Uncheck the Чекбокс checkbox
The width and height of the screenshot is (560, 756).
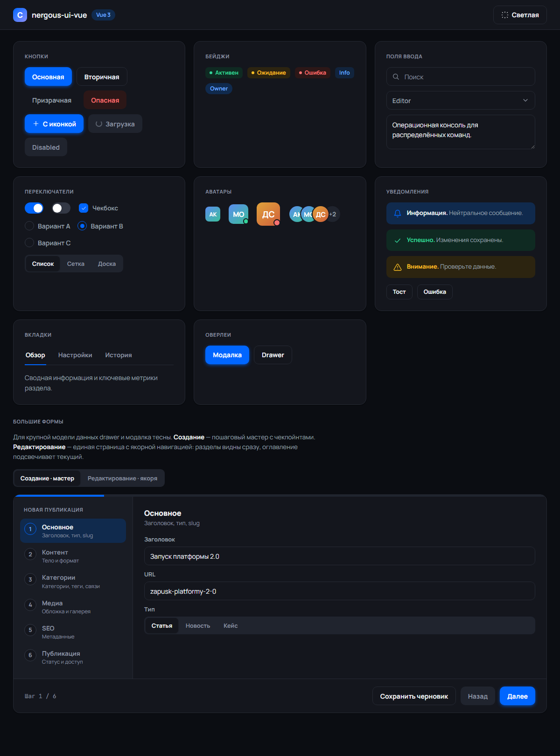click(x=84, y=208)
